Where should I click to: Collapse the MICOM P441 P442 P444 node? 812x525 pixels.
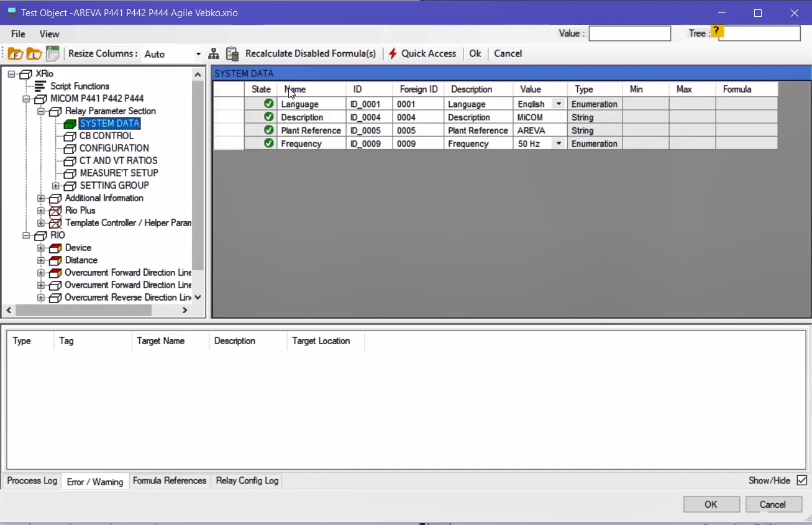pyautogui.click(x=26, y=99)
